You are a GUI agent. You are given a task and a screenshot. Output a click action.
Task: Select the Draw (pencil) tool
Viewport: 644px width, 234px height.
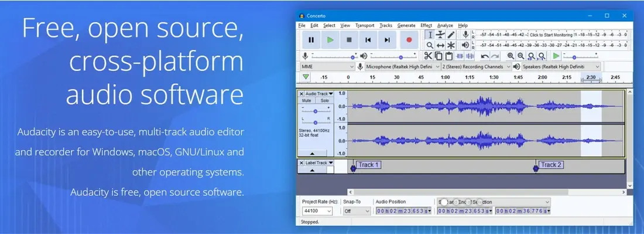tap(451, 35)
